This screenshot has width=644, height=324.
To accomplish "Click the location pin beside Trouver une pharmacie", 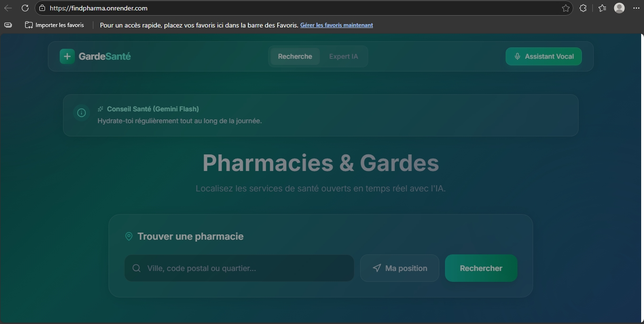I will (128, 236).
